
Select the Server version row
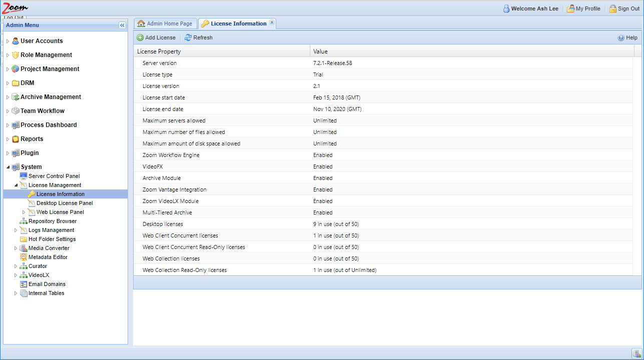click(383, 63)
